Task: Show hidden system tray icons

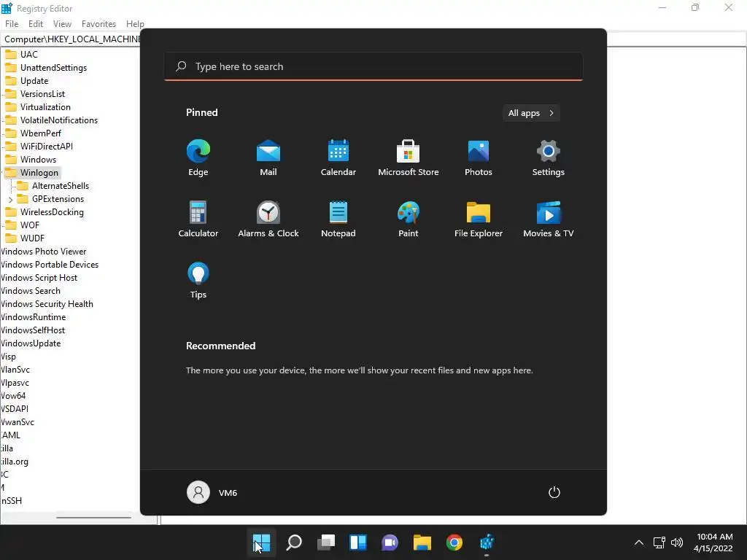Action: point(639,542)
